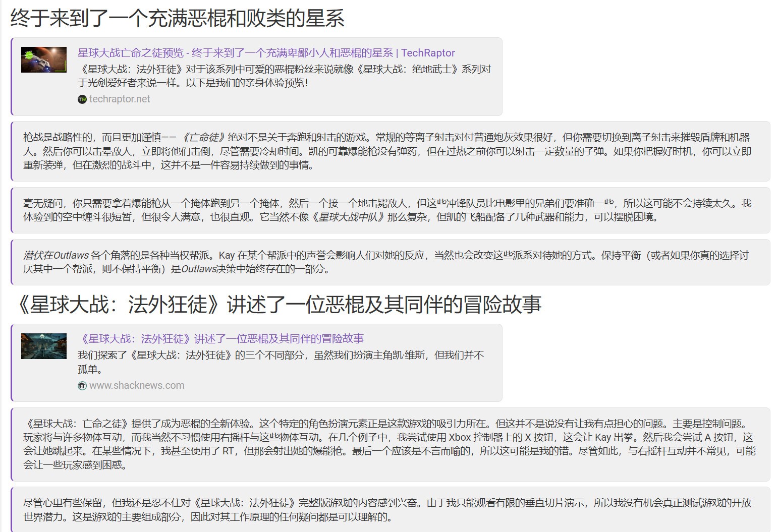Screen dimensions: 778x532
Task: Select the heading 终于来到了一个充满恶棍和败类的星系
Action: coord(177,19)
